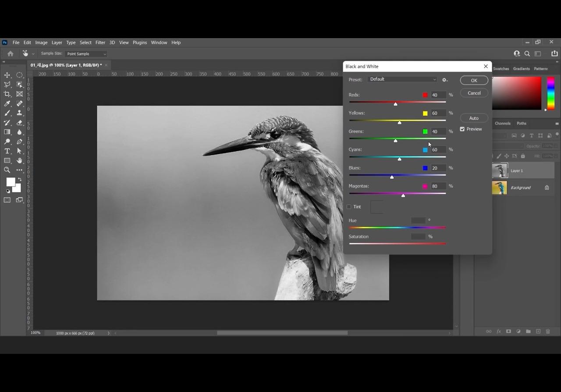The width and height of the screenshot is (561, 392).
Task: Click the foreground color swatch
Action: (x=11, y=182)
